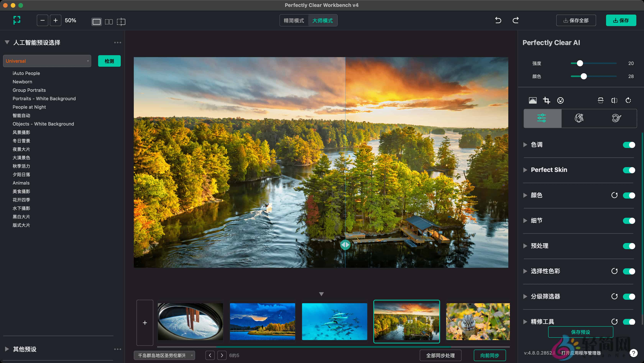The image size is (644, 363).
Task: Click the undo arrow icon
Action: (498, 20)
